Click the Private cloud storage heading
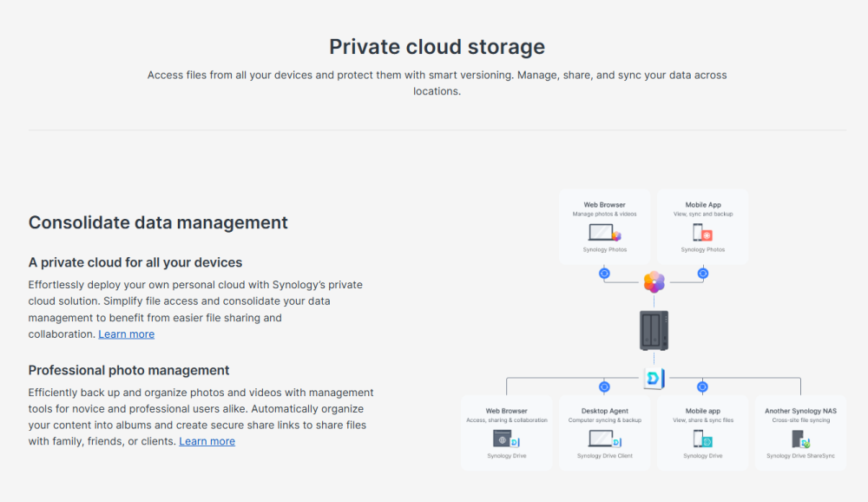Image resolution: width=868 pixels, height=502 pixels. tap(437, 47)
